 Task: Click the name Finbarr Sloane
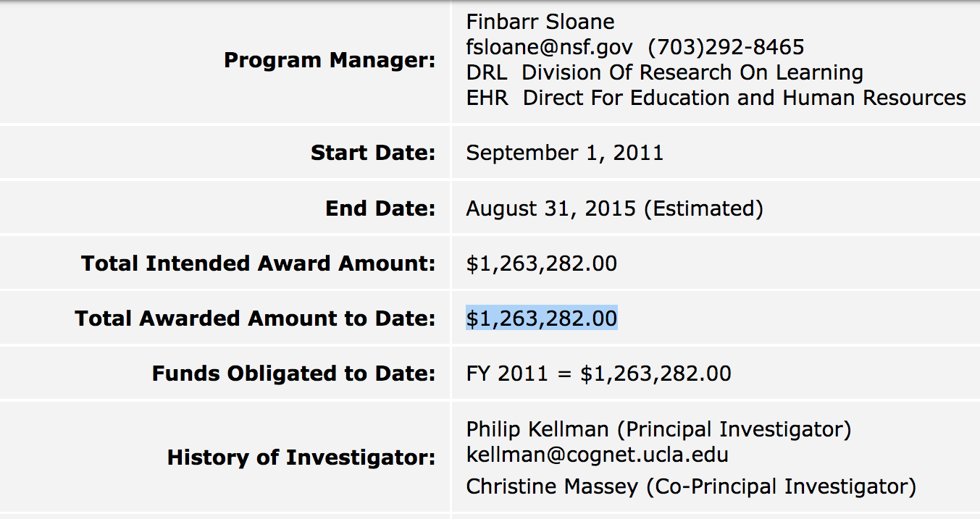point(540,22)
